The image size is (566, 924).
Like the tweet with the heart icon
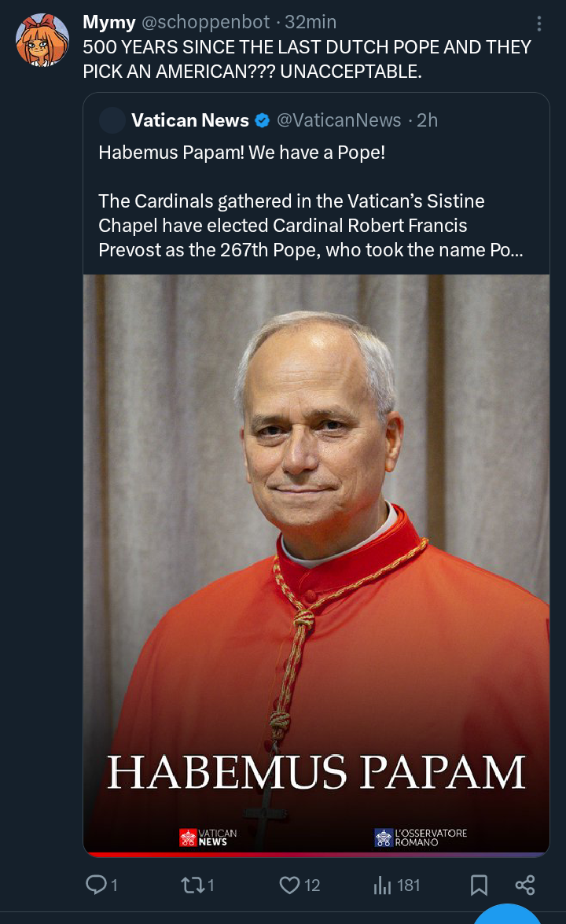coord(289,885)
